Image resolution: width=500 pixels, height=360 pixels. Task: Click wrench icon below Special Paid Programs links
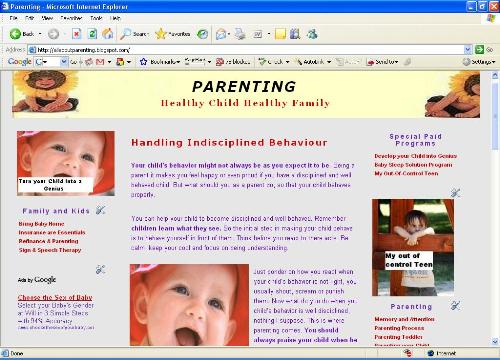[455, 192]
